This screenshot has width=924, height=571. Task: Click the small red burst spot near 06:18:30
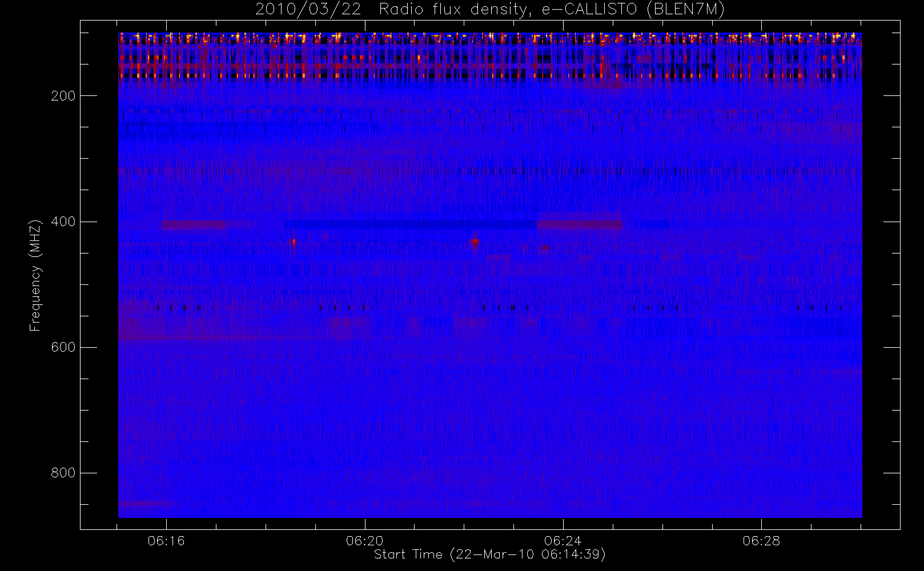pos(294,242)
